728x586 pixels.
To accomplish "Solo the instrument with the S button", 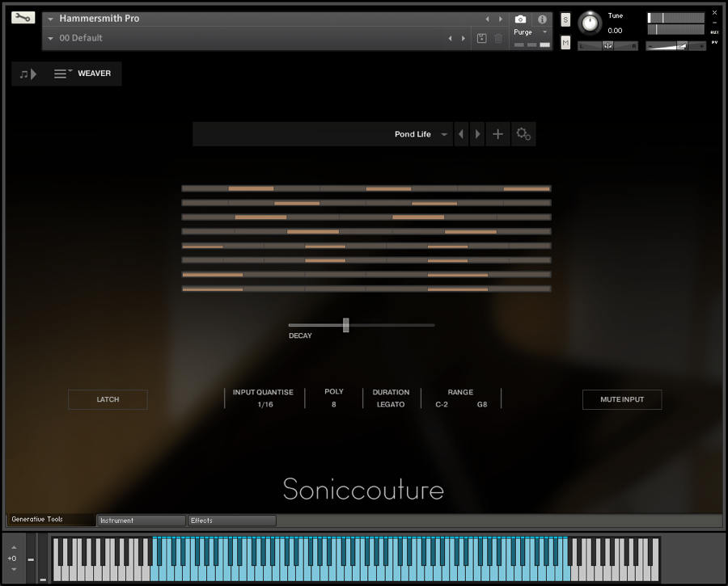I will point(565,19).
